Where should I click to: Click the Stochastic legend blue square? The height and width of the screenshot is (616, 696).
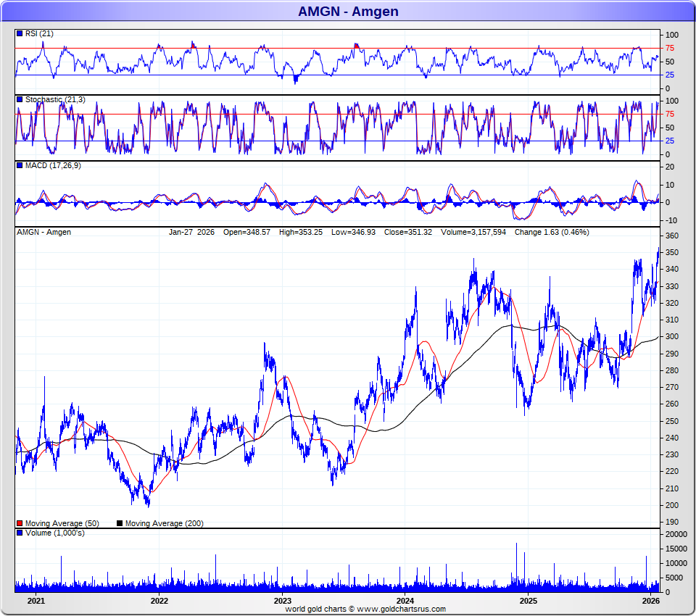20,99
